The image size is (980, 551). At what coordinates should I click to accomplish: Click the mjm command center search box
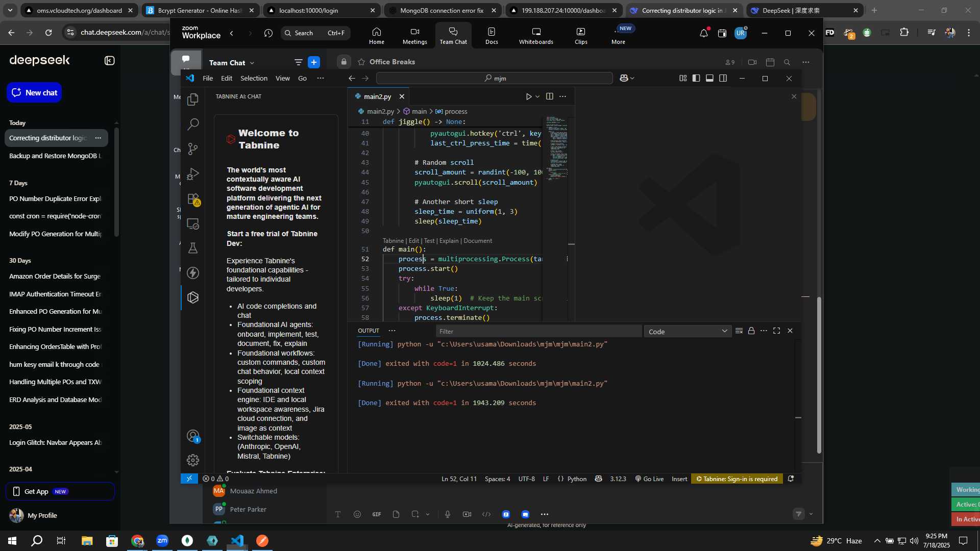click(x=494, y=78)
